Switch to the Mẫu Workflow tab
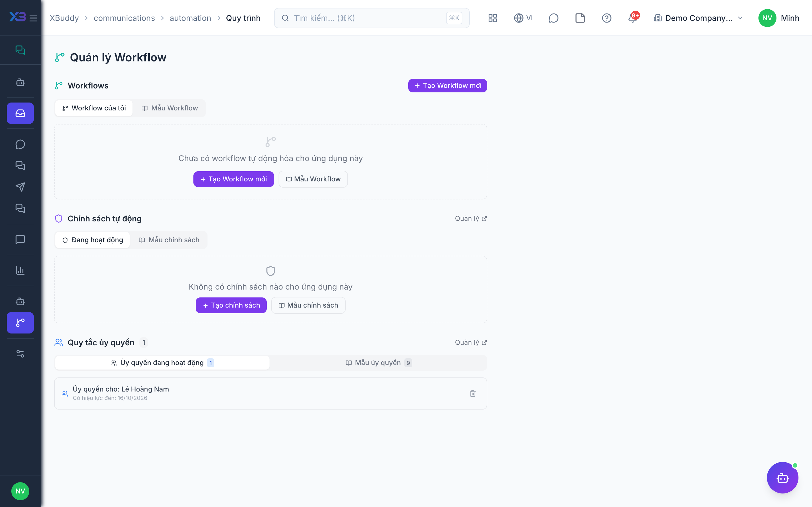 [x=169, y=108]
